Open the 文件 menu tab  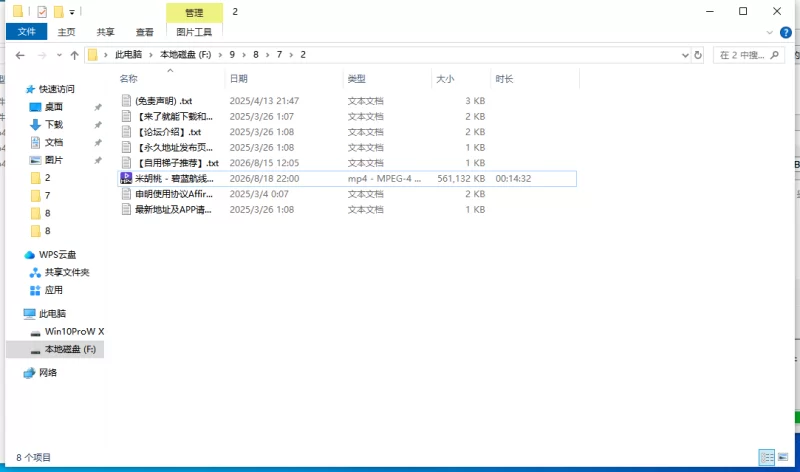coord(27,32)
